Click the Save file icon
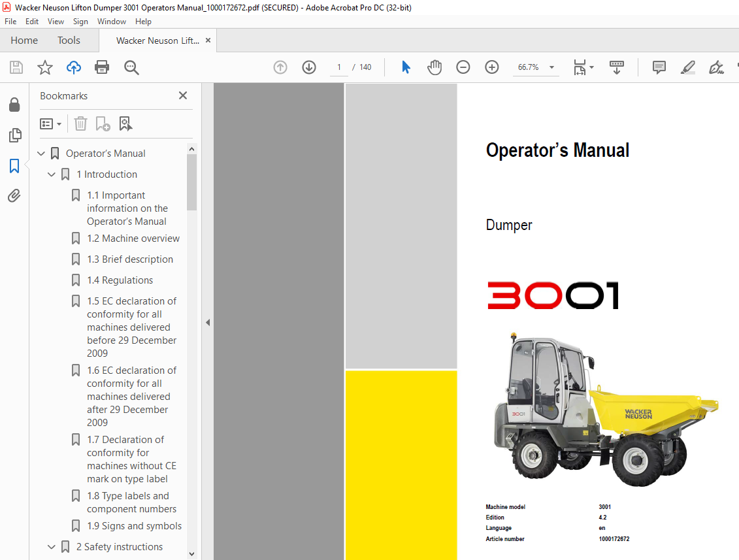Viewport: 739px width, 560px height. point(16,67)
